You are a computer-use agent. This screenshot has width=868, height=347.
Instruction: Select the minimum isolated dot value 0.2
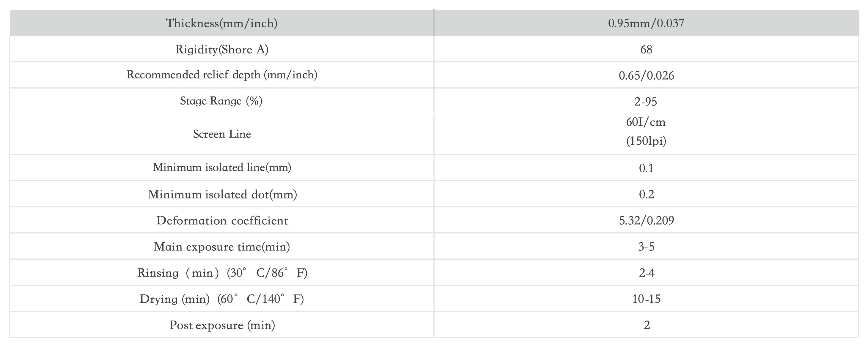(646, 194)
